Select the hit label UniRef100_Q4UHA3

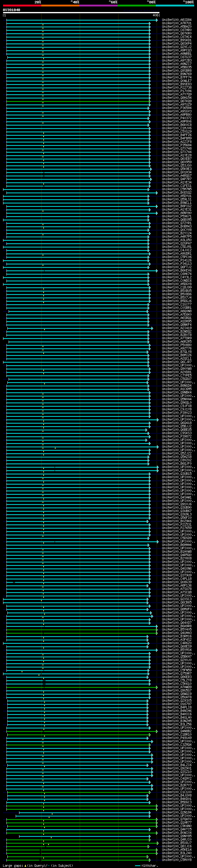point(177,633)
